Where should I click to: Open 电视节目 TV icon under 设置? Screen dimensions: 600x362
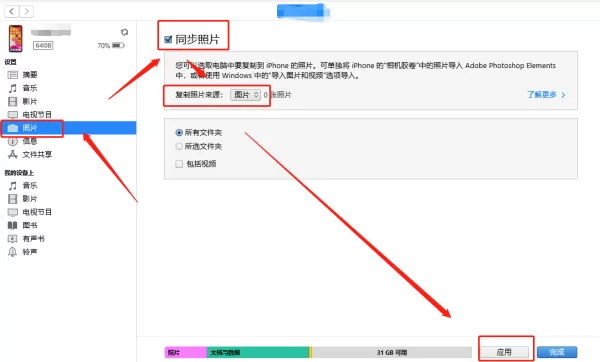13,115
